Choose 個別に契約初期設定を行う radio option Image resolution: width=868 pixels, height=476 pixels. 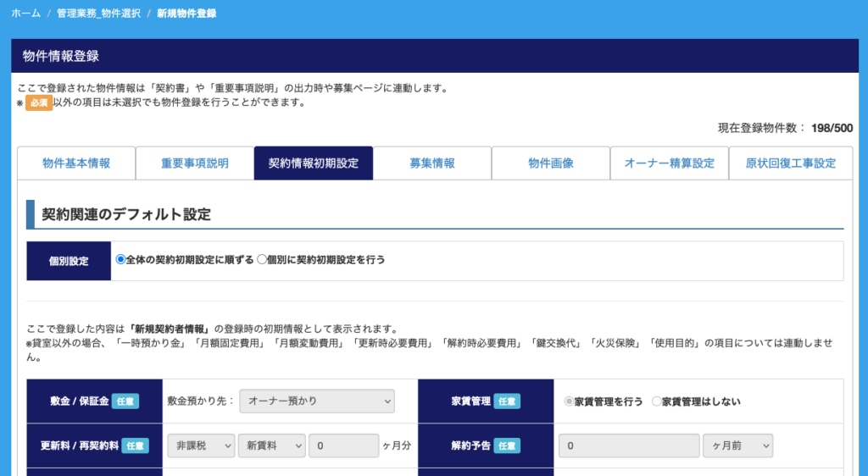262,260
